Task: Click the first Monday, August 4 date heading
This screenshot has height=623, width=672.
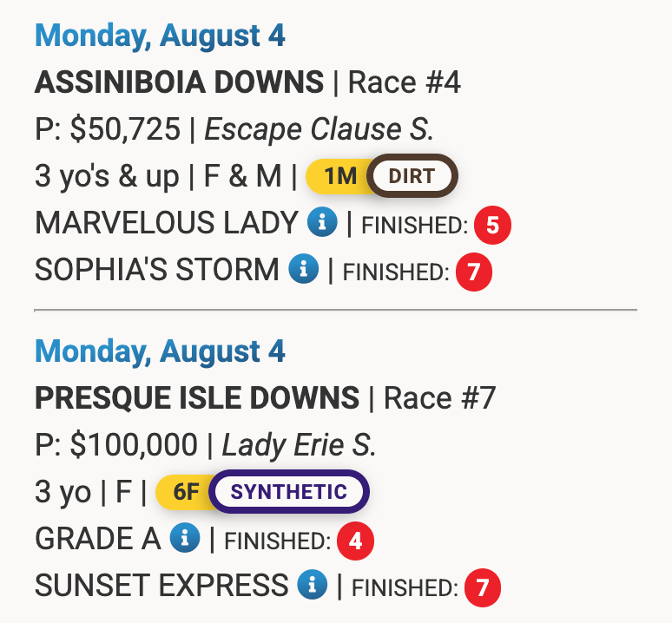Action: (x=160, y=36)
